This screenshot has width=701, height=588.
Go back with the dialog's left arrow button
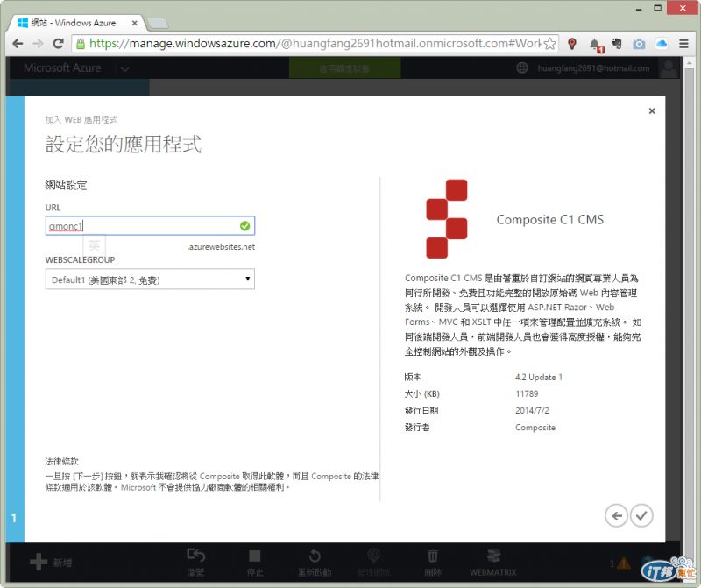617,515
